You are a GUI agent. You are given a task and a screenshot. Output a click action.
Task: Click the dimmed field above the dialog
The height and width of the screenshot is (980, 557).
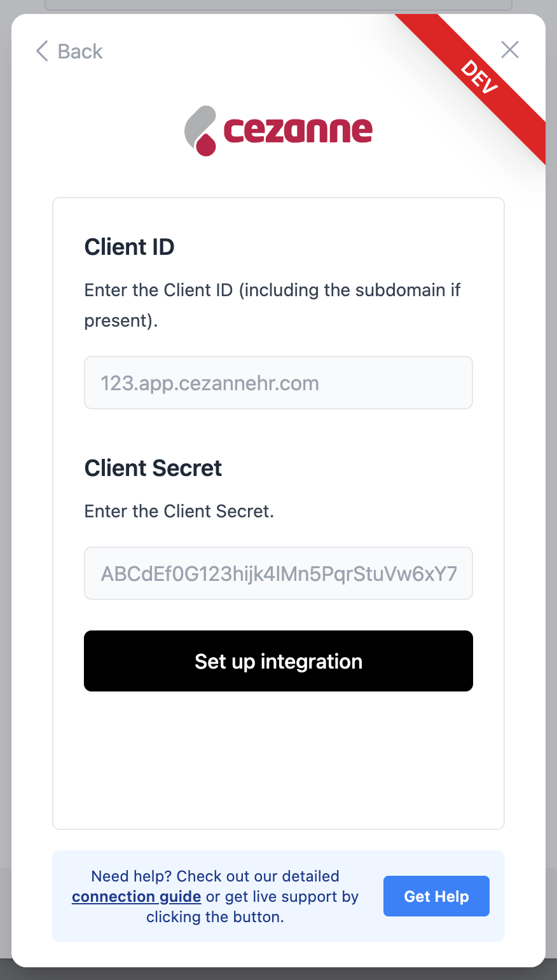click(278, 5)
